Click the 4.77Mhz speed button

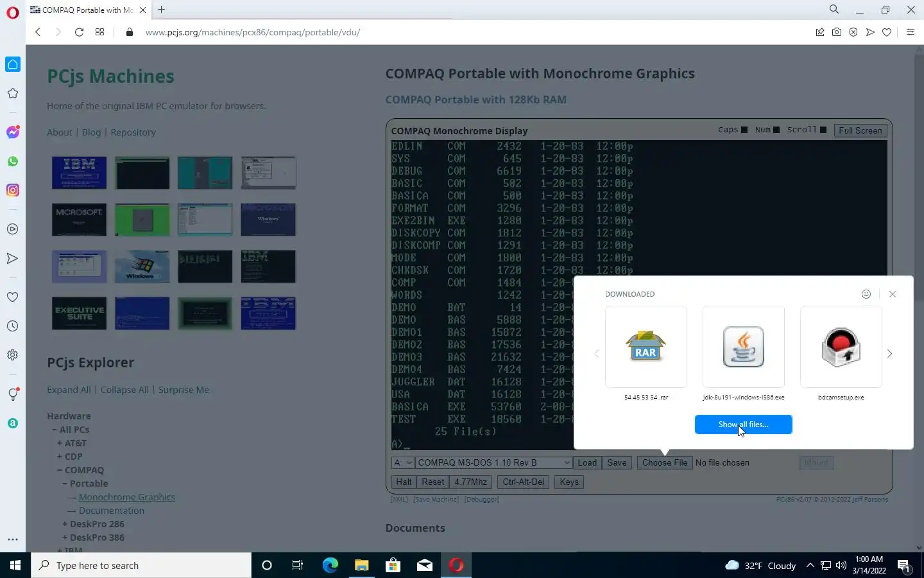[470, 482]
